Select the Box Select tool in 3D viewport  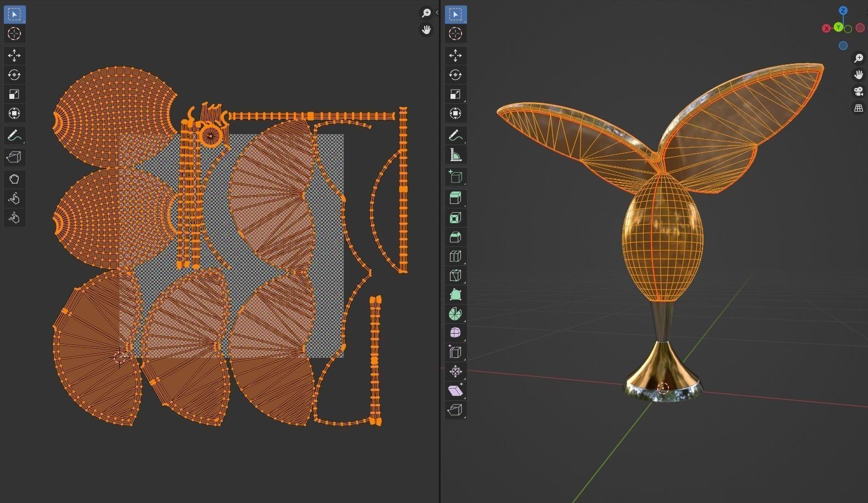point(455,14)
